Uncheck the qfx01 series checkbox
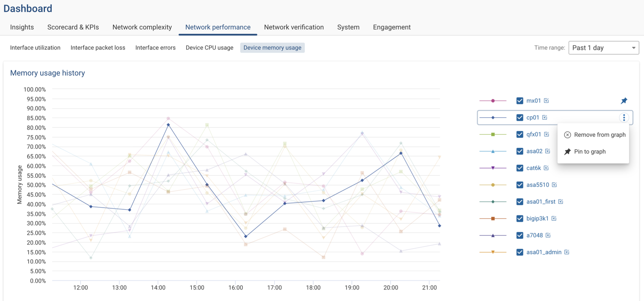 [520, 134]
